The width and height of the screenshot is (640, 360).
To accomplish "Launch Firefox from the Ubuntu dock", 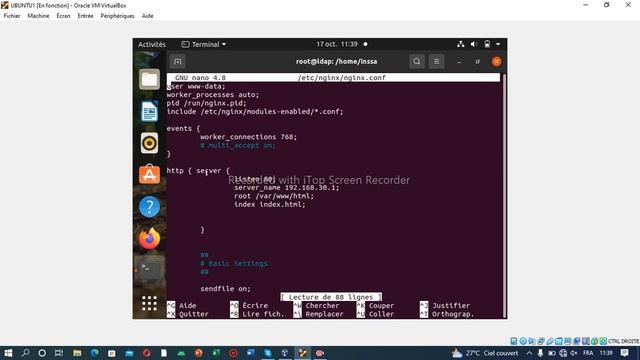I will [x=149, y=238].
